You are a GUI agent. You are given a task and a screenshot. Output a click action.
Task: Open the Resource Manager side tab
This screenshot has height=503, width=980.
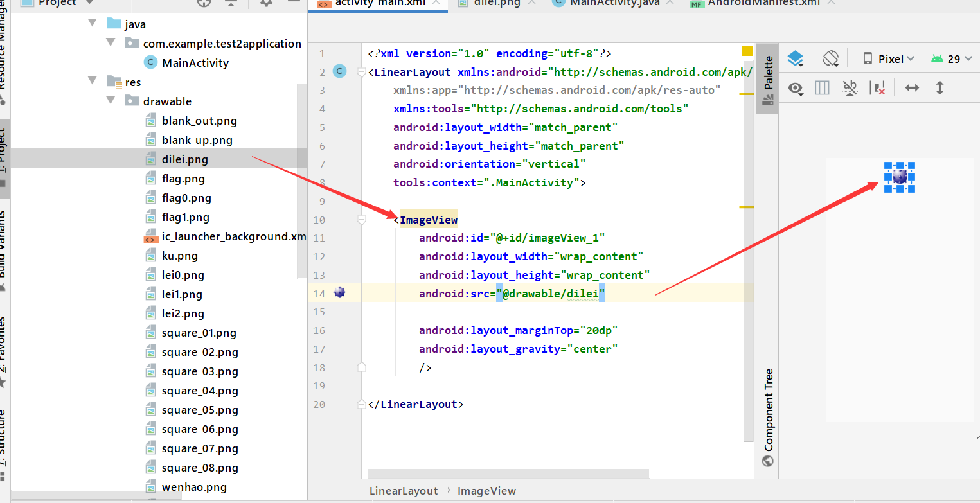click(x=4, y=53)
